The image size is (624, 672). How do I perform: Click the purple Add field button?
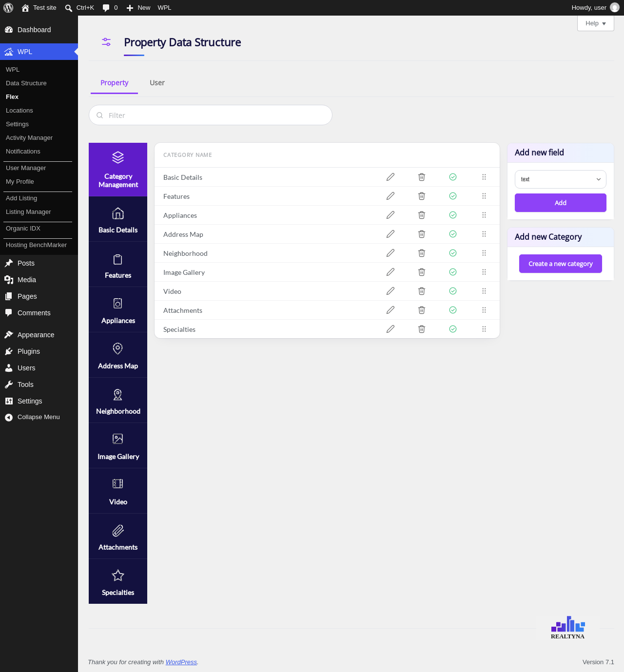[561, 203]
